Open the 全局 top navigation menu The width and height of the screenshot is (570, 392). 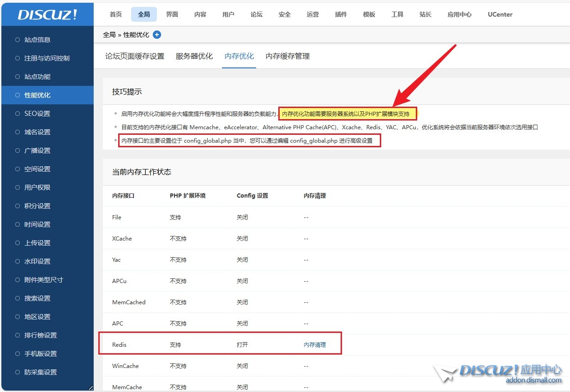click(x=144, y=14)
